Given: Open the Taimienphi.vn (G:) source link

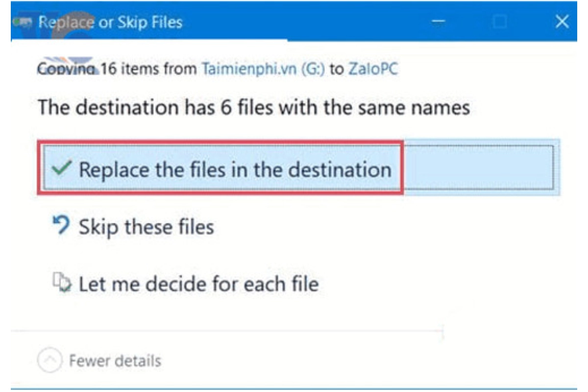Looking at the screenshot, I should [x=263, y=69].
